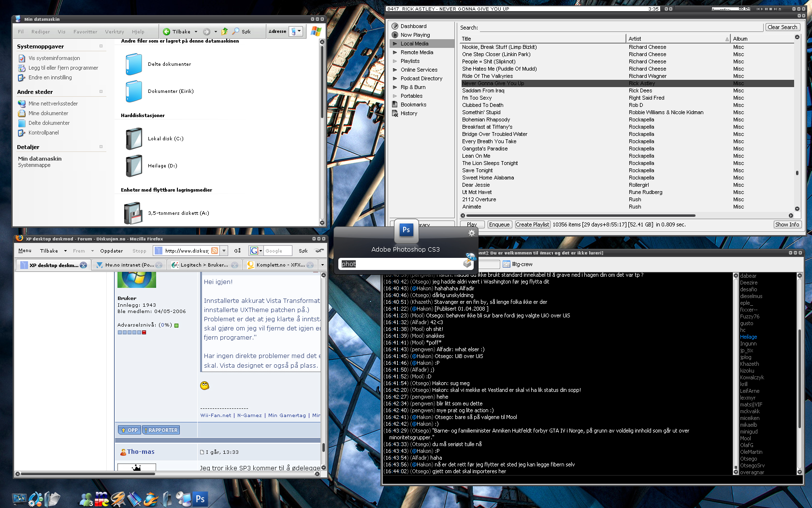812x508 pixels.
Task: Click the Søk magnifier in Min datamaskin toolbar
Action: point(236,31)
